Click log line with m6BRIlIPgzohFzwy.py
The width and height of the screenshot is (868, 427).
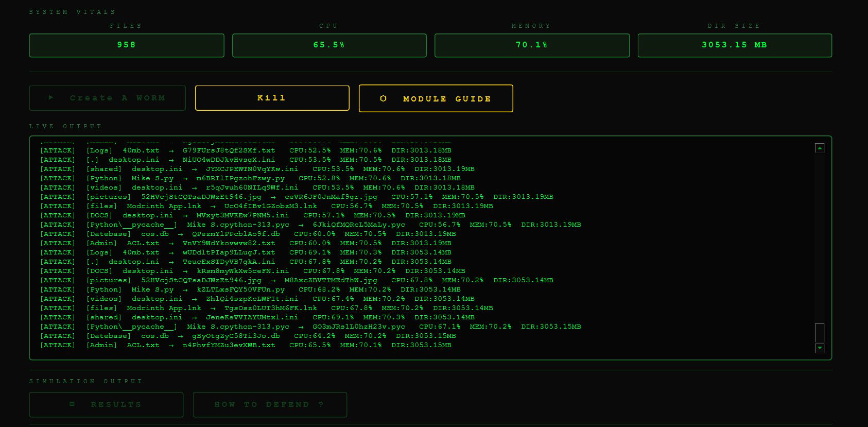point(250,178)
